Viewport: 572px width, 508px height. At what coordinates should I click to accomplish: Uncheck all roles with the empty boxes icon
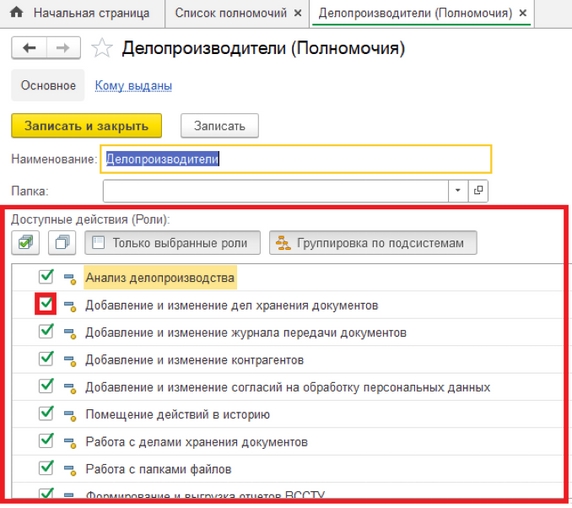coord(62,243)
